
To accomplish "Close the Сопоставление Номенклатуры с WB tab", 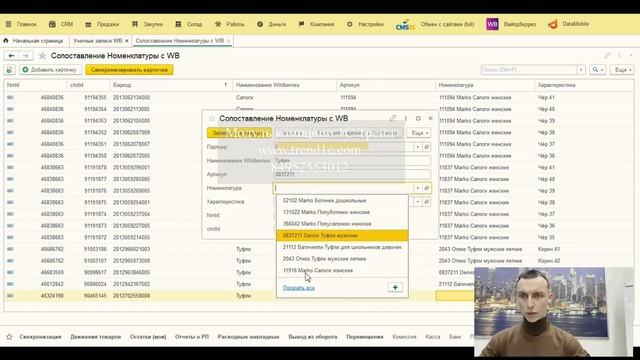I will tap(229, 41).
